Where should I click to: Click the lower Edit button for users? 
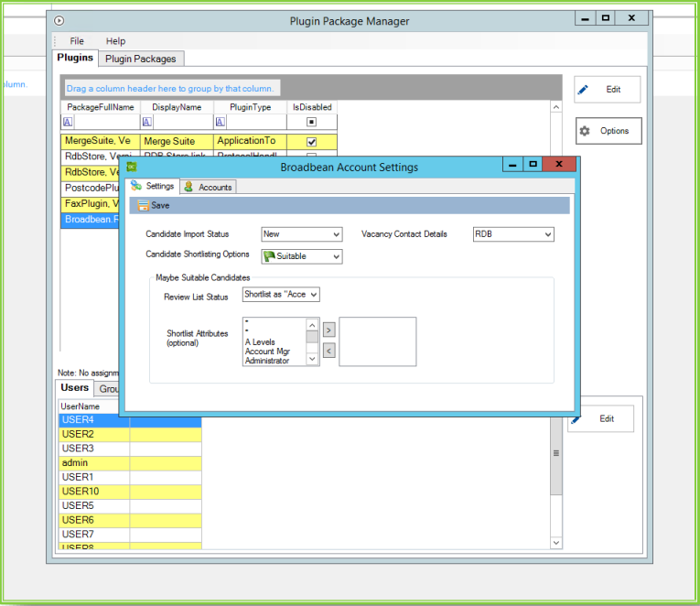[x=600, y=418]
